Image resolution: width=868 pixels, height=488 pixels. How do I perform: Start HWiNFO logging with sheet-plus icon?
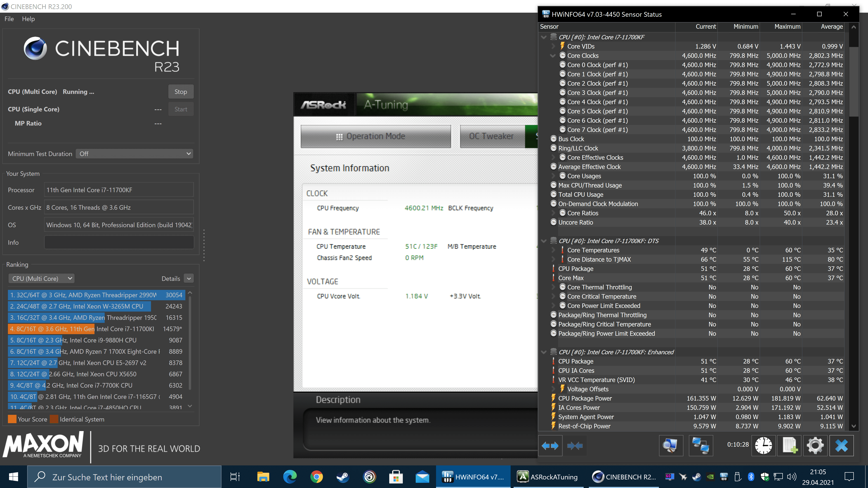(789, 446)
